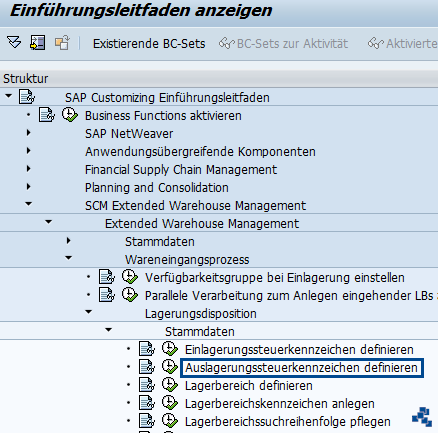Collapse Stammdaten under Lagerungsdisposition
The image size is (438, 433).
tap(109, 330)
